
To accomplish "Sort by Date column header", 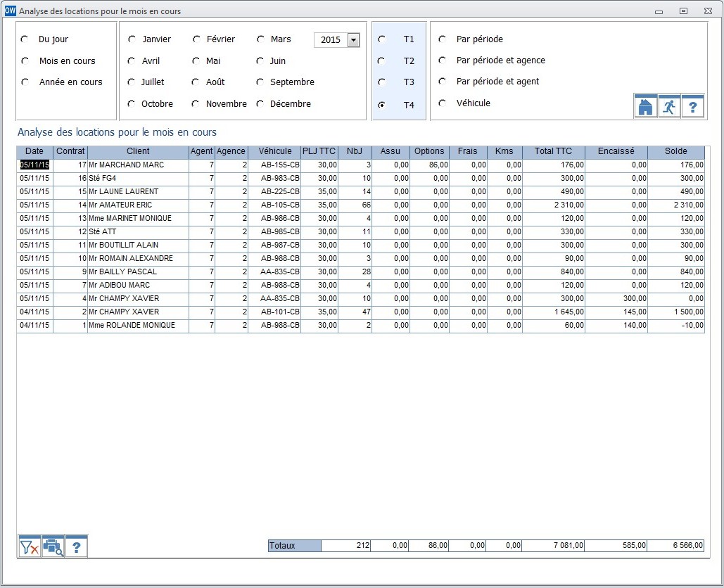I will [x=34, y=151].
